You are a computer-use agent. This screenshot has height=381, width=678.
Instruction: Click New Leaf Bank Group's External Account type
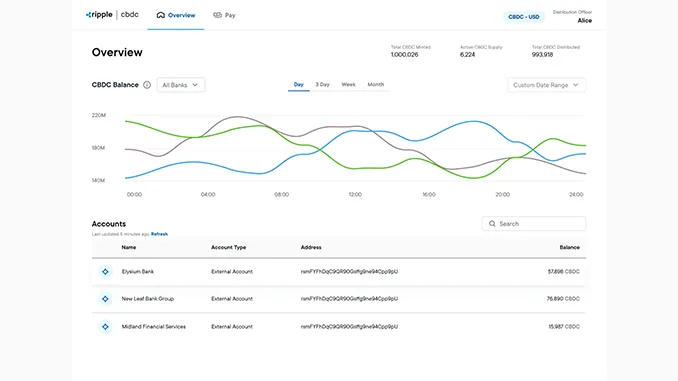pyautogui.click(x=232, y=299)
